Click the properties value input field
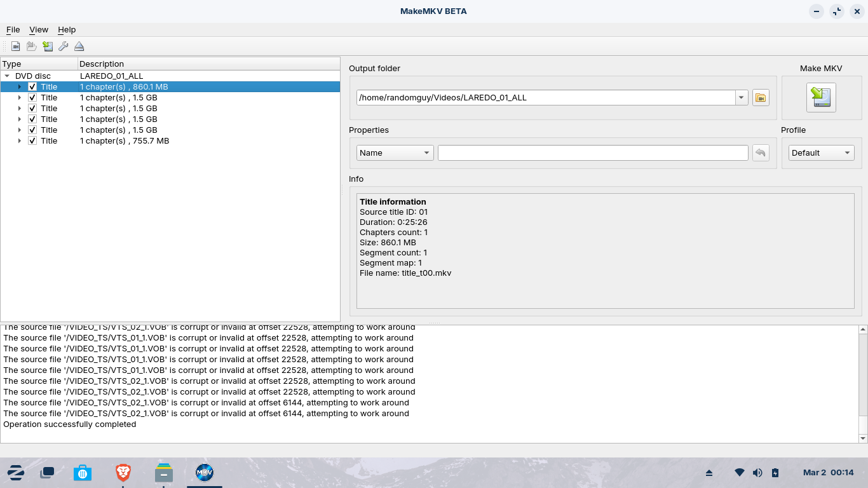Image resolution: width=868 pixels, height=488 pixels. tap(593, 152)
